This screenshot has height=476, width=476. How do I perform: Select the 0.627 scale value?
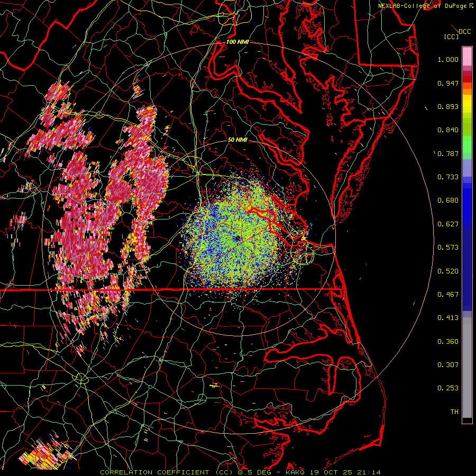(448, 224)
